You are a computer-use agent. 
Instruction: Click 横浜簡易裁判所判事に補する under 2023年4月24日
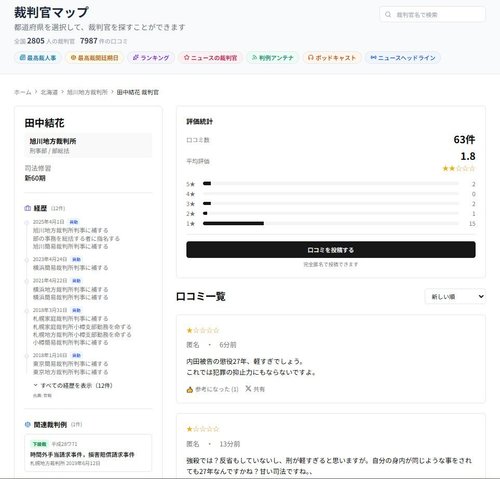(x=70, y=268)
